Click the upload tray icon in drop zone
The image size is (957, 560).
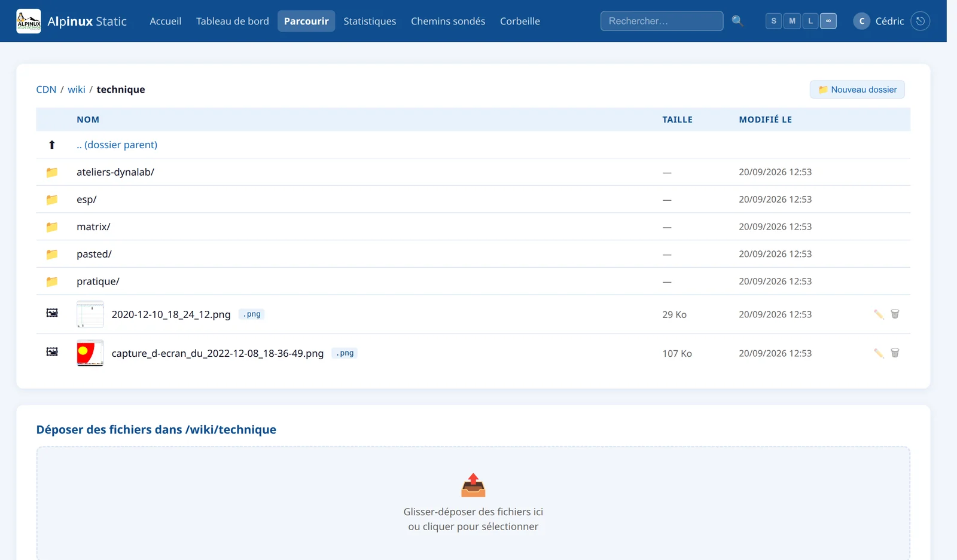pos(473,485)
